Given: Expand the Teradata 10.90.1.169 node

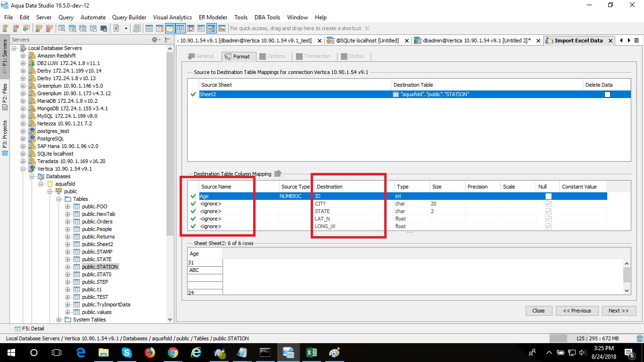Looking at the screenshot, I should tap(23, 161).
